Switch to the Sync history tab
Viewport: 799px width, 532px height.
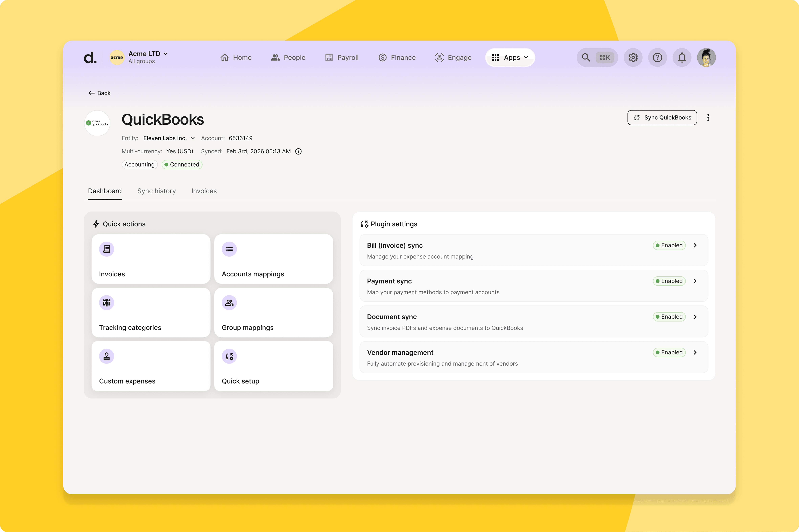pos(157,191)
